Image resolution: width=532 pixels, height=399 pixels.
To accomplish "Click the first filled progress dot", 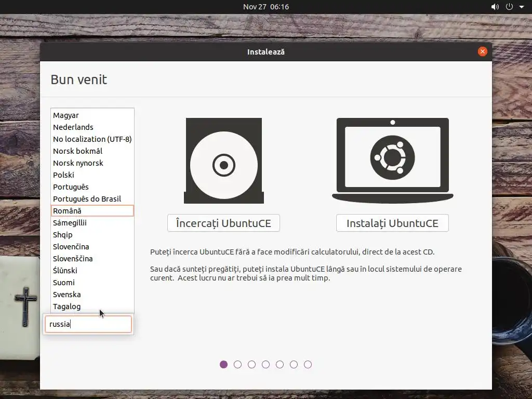I will click(x=223, y=364).
